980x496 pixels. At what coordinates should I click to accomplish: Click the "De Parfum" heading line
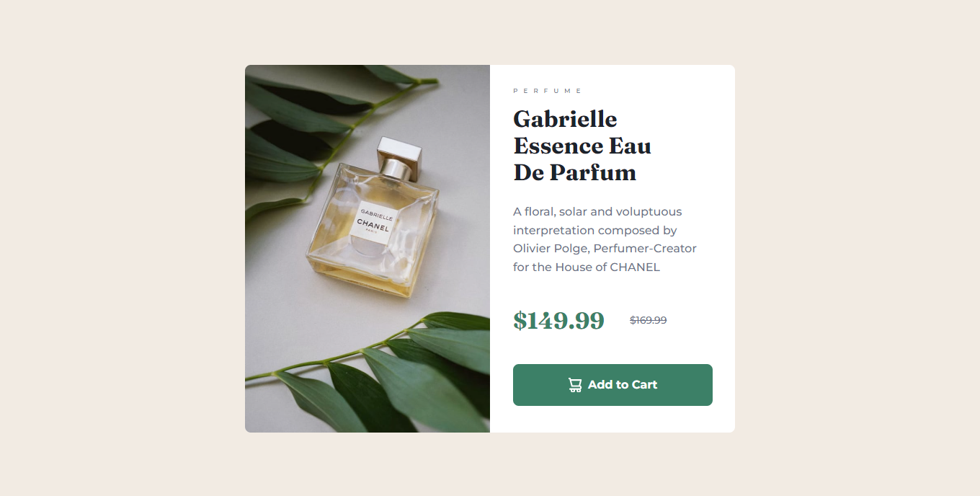[x=574, y=172]
